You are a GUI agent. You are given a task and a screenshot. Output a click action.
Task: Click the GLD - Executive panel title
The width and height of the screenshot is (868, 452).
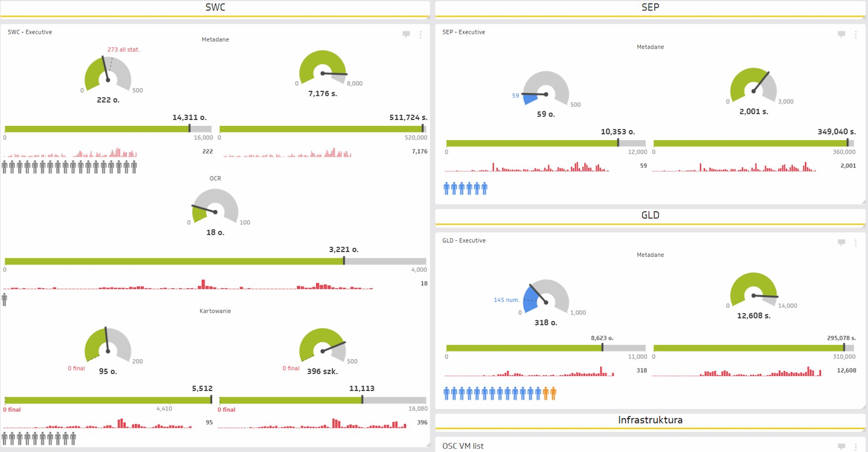pyautogui.click(x=464, y=241)
